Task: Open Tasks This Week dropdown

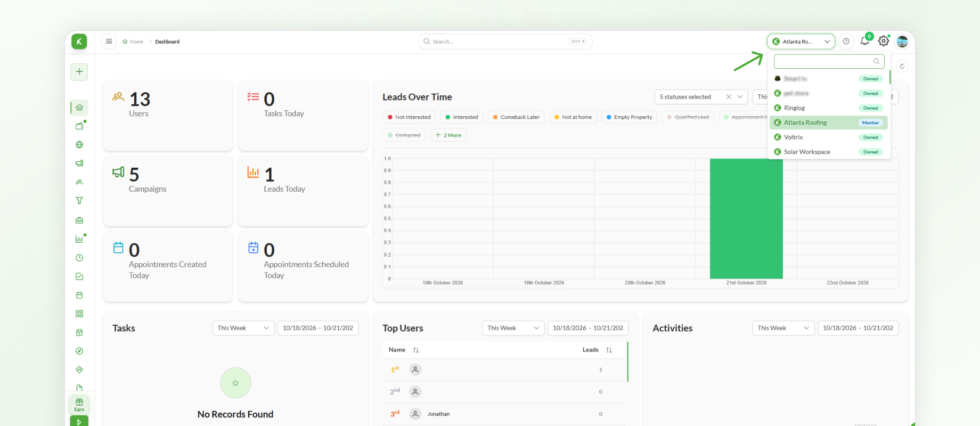Action: (243, 328)
